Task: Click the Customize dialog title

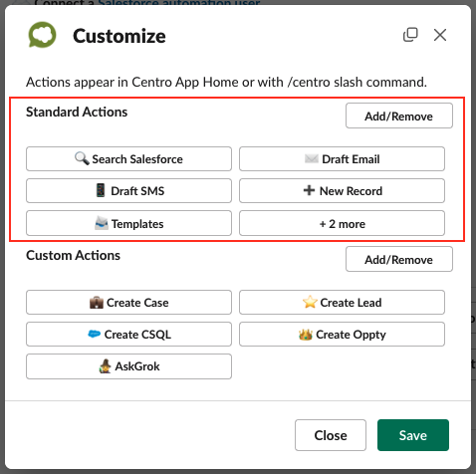Action: pyautogui.click(x=119, y=36)
